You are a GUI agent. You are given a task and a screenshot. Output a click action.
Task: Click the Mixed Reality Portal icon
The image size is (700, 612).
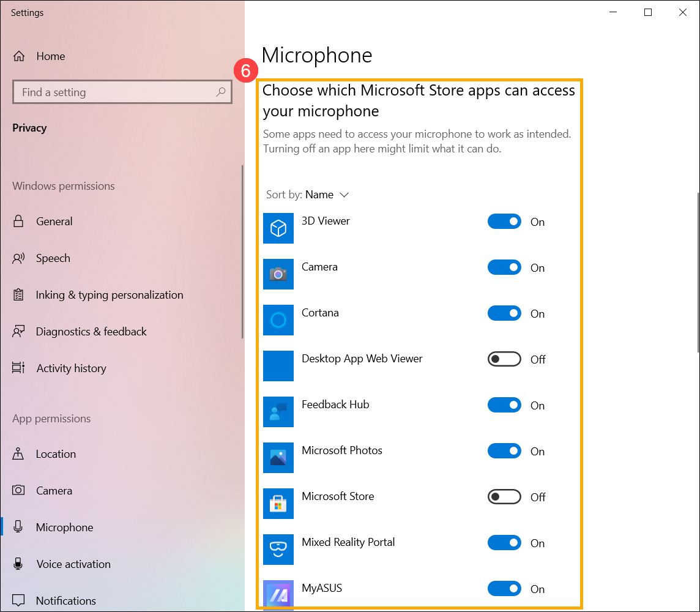click(278, 550)
